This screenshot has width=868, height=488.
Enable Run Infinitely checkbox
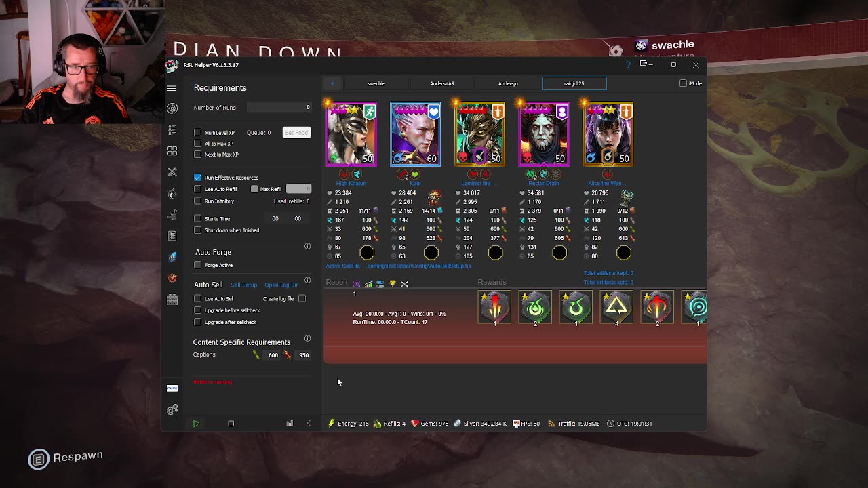coord(198,201)
